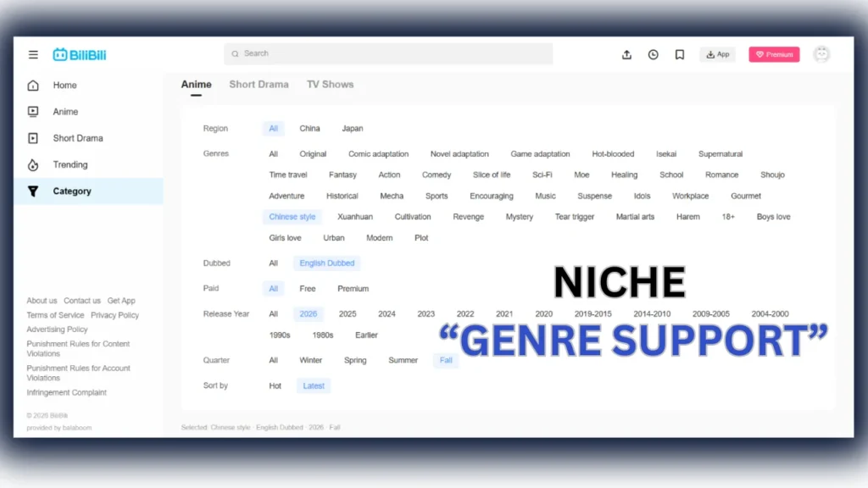
Task: Choose Winter quarter filter
Action: pyautogui.click(x=310, y=361)
